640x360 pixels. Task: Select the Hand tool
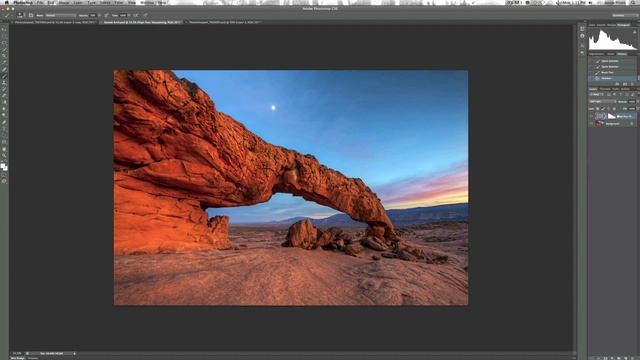pos(4,149)
